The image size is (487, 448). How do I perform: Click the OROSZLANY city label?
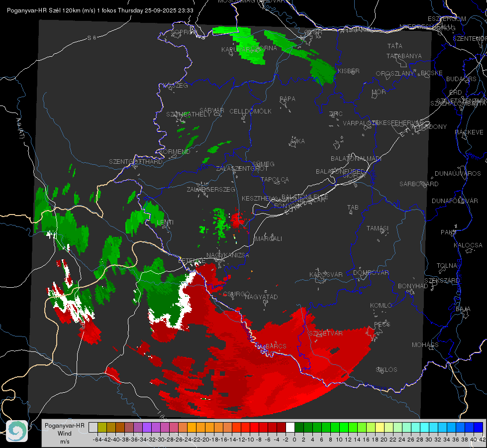point(394,73)
